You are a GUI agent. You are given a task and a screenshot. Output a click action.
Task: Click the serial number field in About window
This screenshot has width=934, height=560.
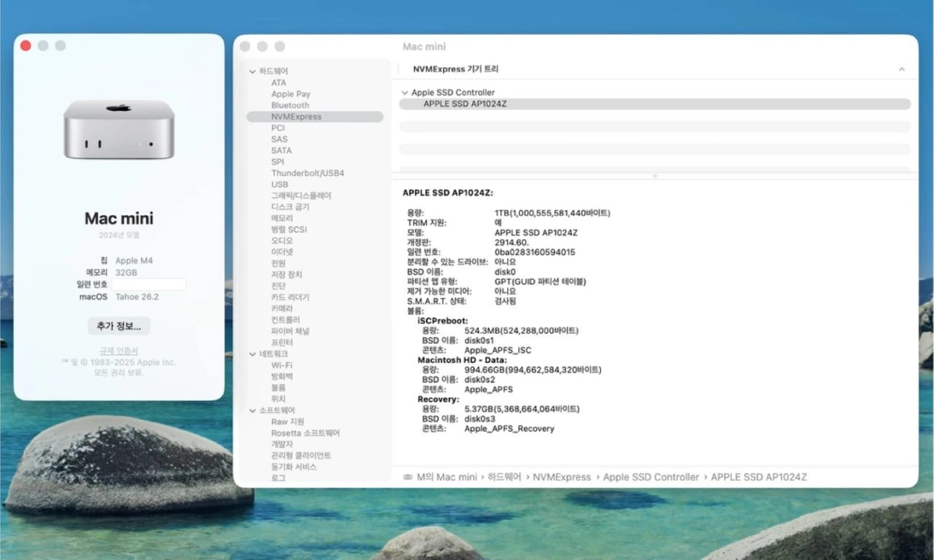(x=149, y=284)
